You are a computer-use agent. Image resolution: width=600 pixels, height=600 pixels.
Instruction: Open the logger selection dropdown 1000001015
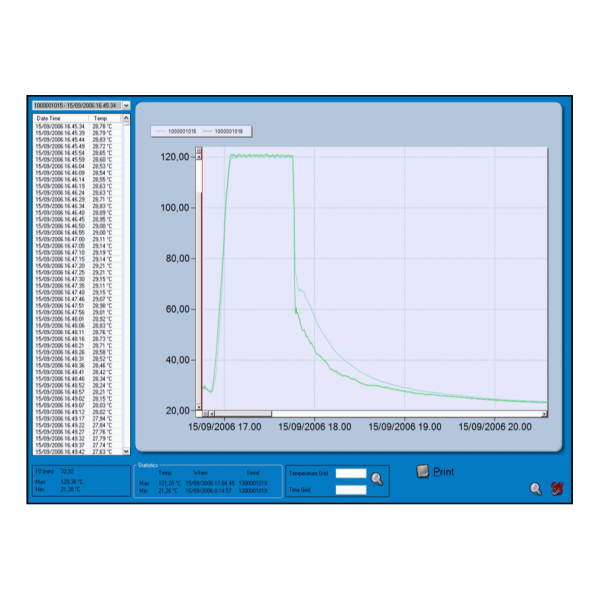click(80, 105)
